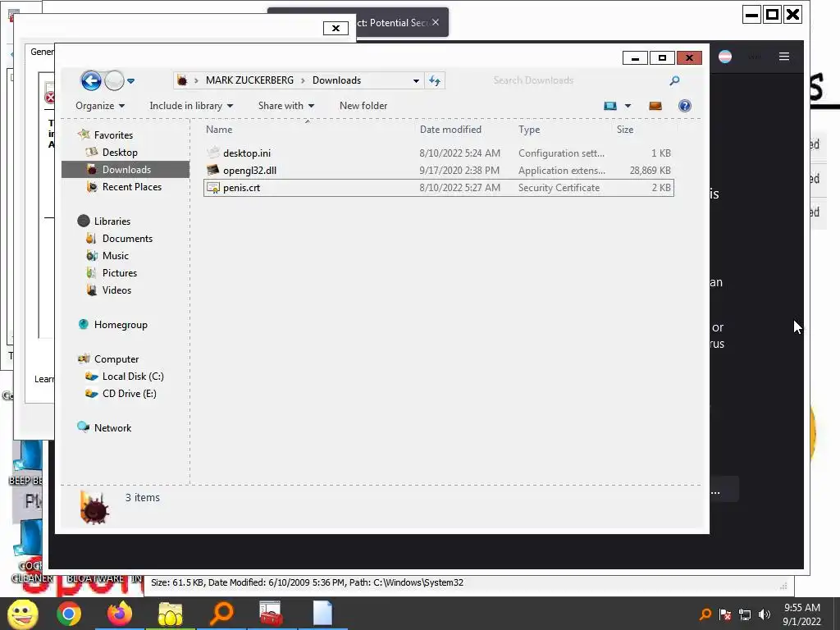This screenshot has height=630, width=840.
Task: Open the Pictures library
Action: pos(120,272)
